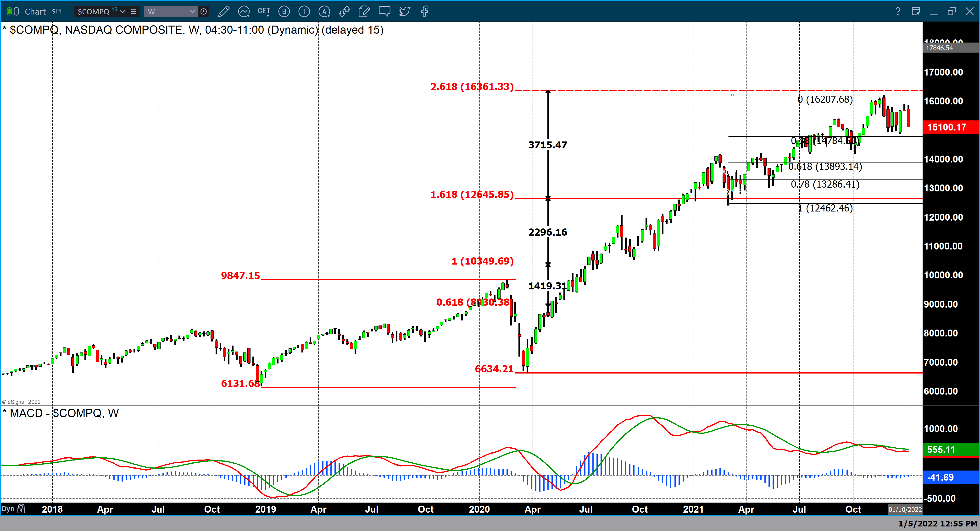Share chart via Twitter icon
The width and height of the screenshot is (980, 531).
coord(404,11)
